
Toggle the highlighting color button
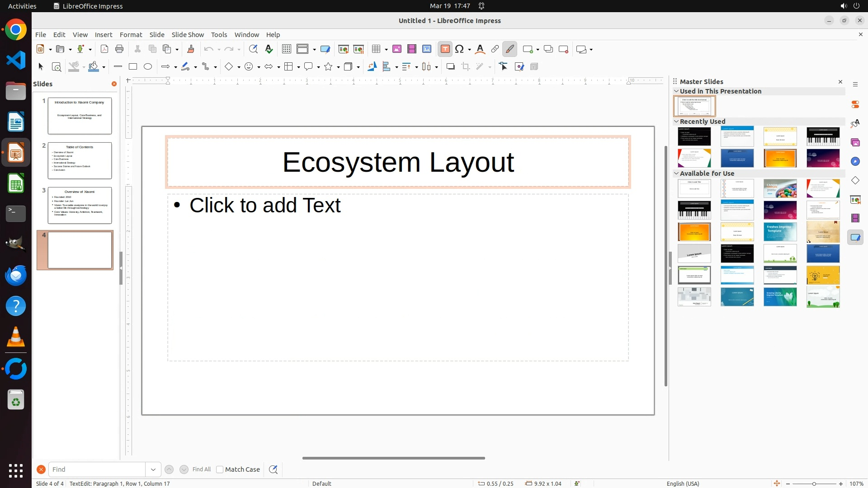click(510, 49)
